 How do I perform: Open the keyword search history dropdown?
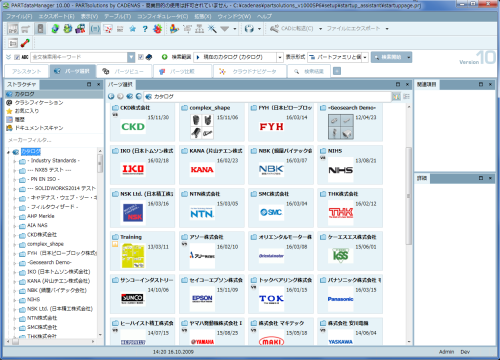[131, 57]
